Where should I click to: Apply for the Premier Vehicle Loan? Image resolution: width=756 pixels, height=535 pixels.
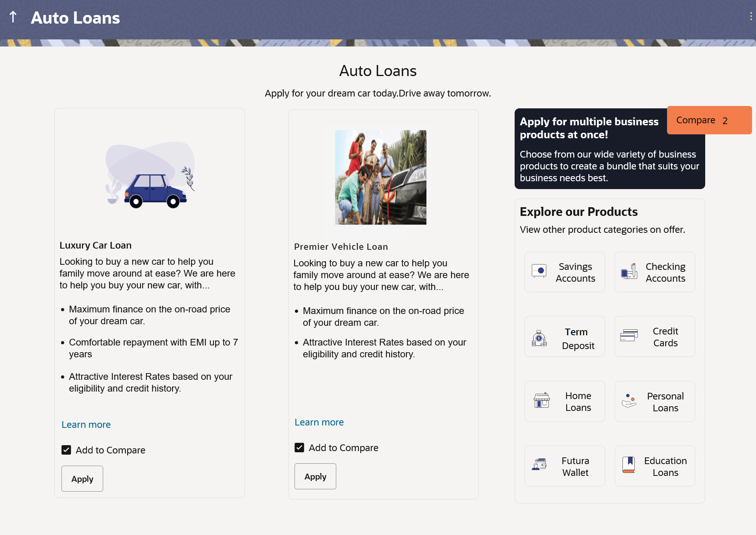pos(315,476)
